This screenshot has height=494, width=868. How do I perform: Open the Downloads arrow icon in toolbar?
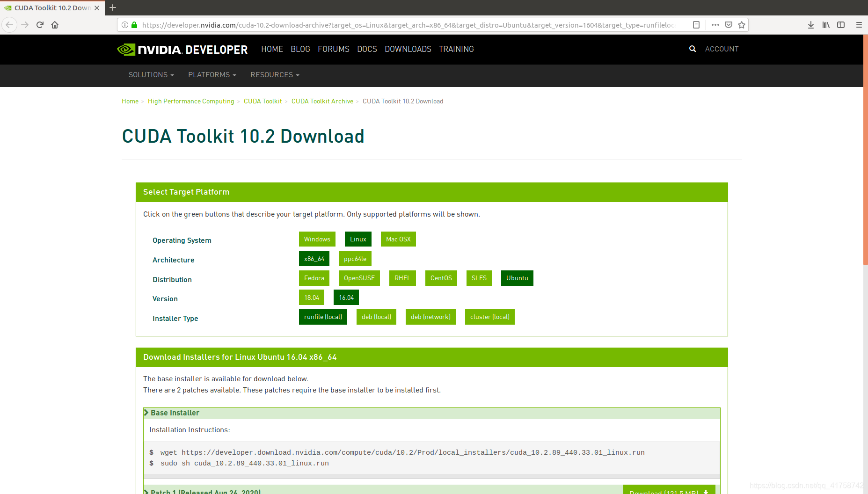tap(811, 25)
